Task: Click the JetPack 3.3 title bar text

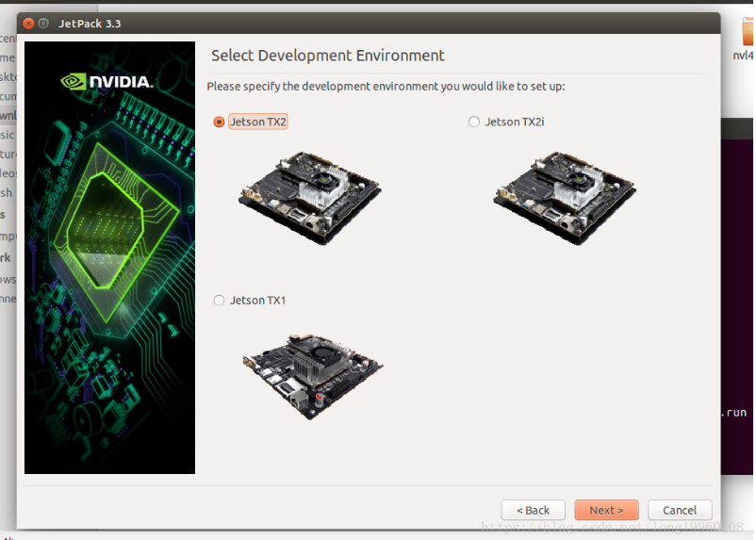Action: 90,24
